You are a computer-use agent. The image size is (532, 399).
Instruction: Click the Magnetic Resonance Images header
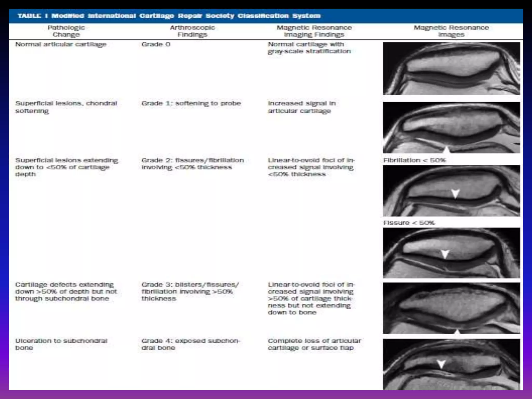pyautogui.click(x=451, y=31)
